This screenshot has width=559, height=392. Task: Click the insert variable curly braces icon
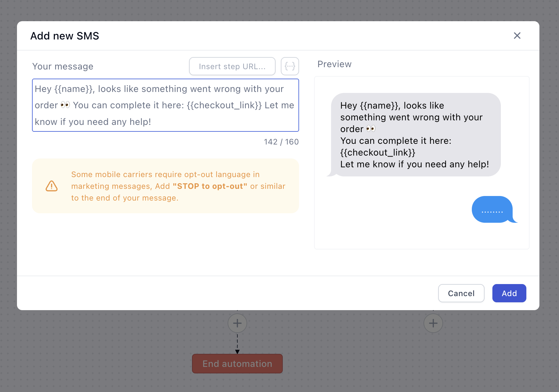click(290, 67)
